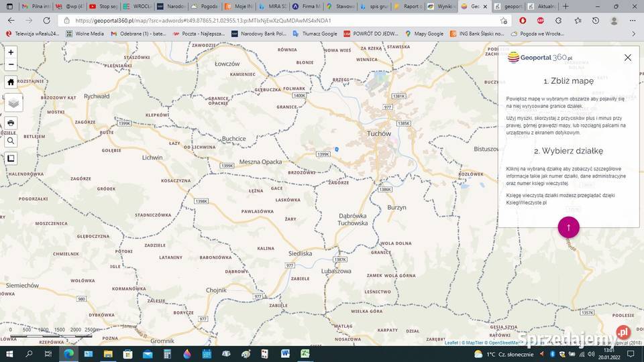Open the map layers selector
The image size is (644, 362).
[x=13, y=103]
